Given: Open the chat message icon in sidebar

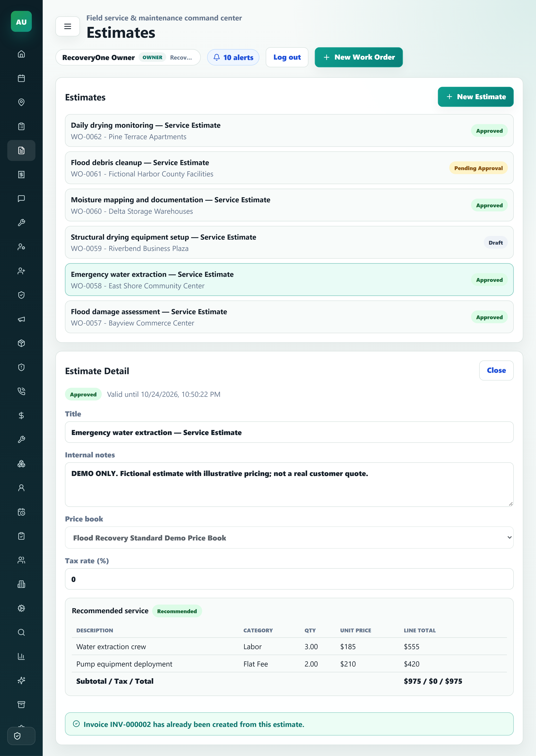Looking at the screenshot, I should click(21, 198).
